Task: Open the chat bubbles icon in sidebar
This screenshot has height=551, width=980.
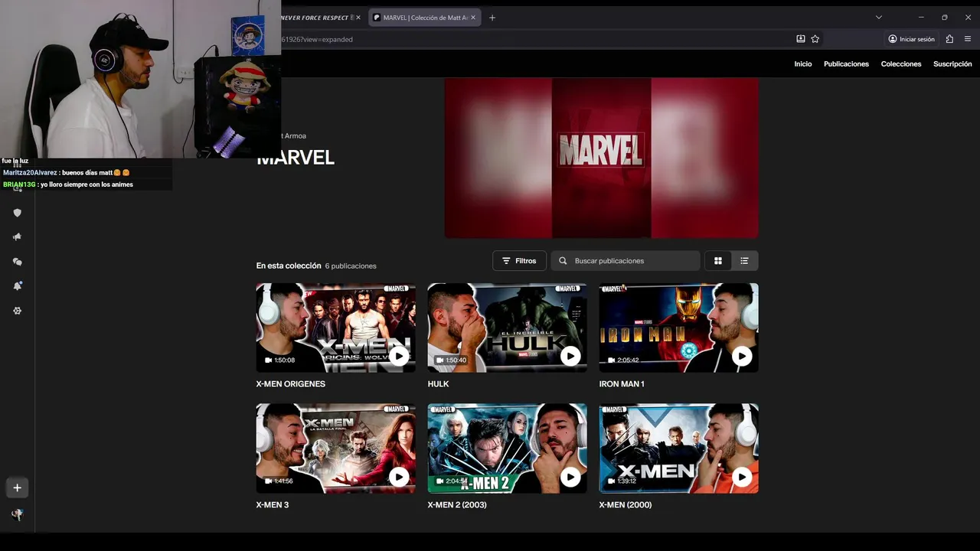Action: 17,262
